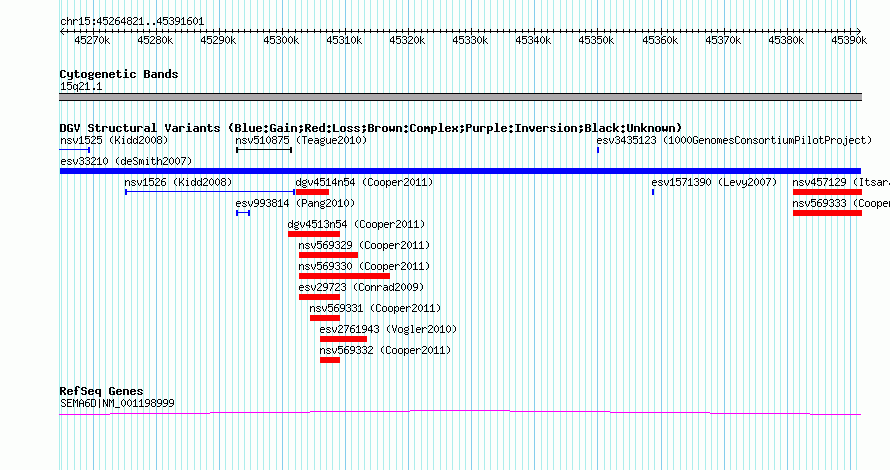Select the 45350k ruler tick label
890x470 pixels.
click(x=597, y=40)
